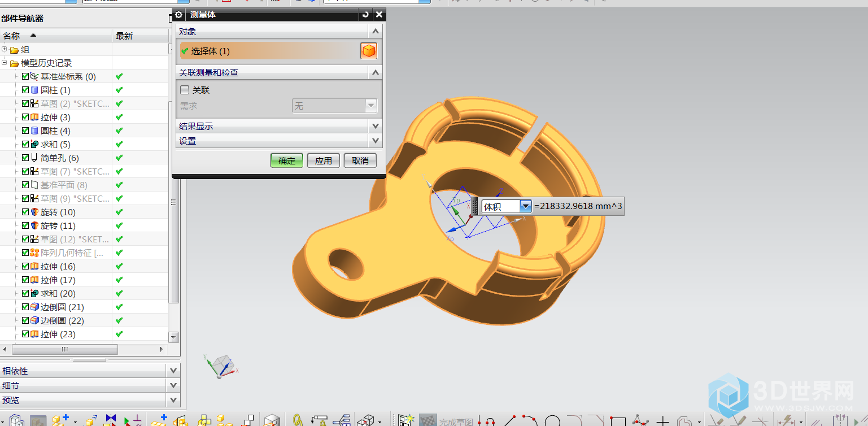Select the sketch Fillet tool
This screenshot has height=426, width=868.
click(574, 421)
